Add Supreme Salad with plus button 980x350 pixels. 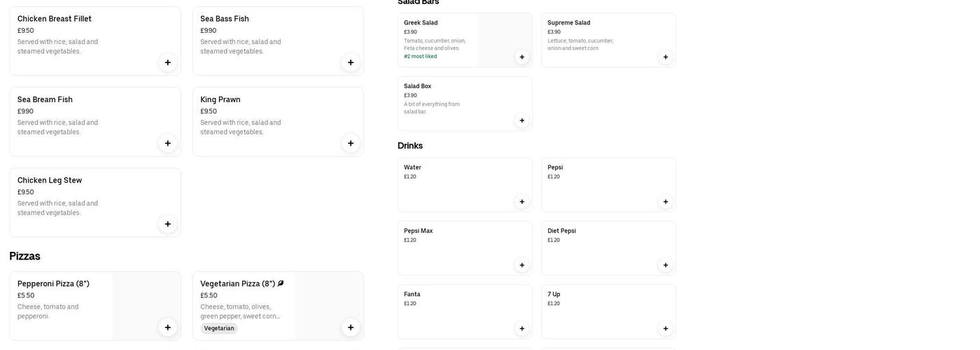pos(666,57)
